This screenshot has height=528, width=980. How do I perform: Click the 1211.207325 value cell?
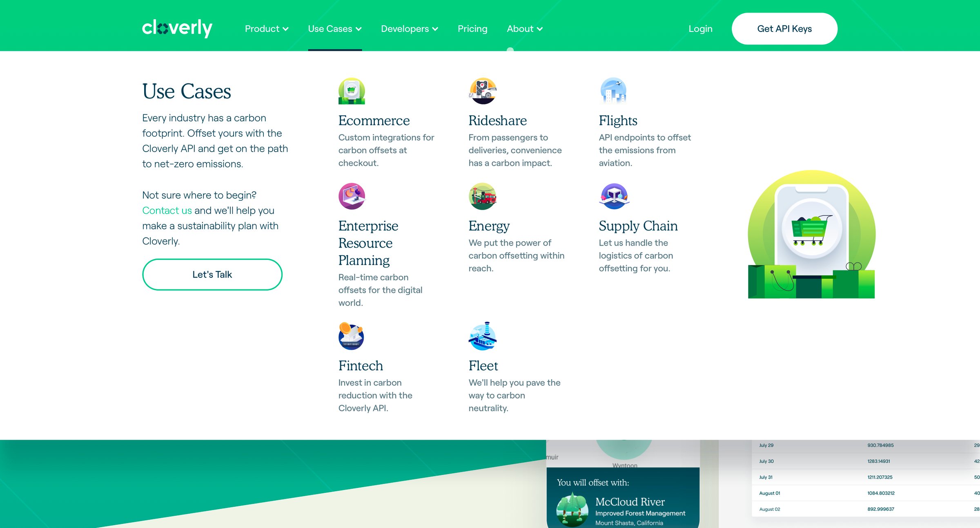tap(880, 477)
